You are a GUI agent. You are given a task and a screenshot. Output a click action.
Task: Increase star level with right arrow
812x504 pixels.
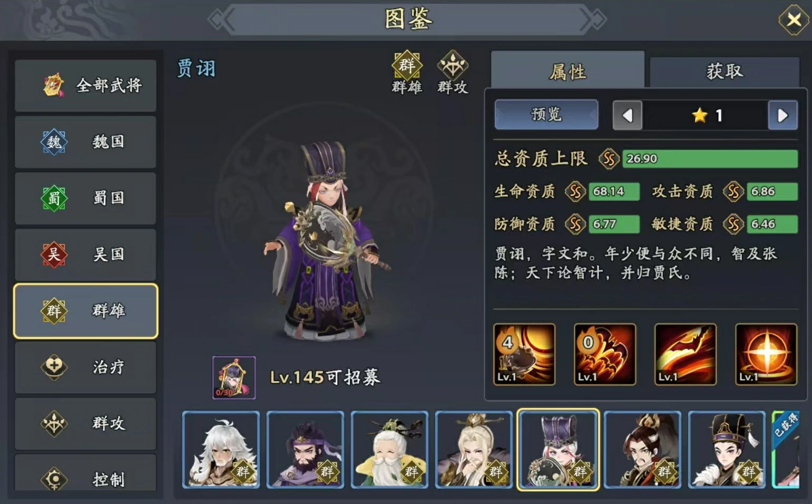point(782,115)
